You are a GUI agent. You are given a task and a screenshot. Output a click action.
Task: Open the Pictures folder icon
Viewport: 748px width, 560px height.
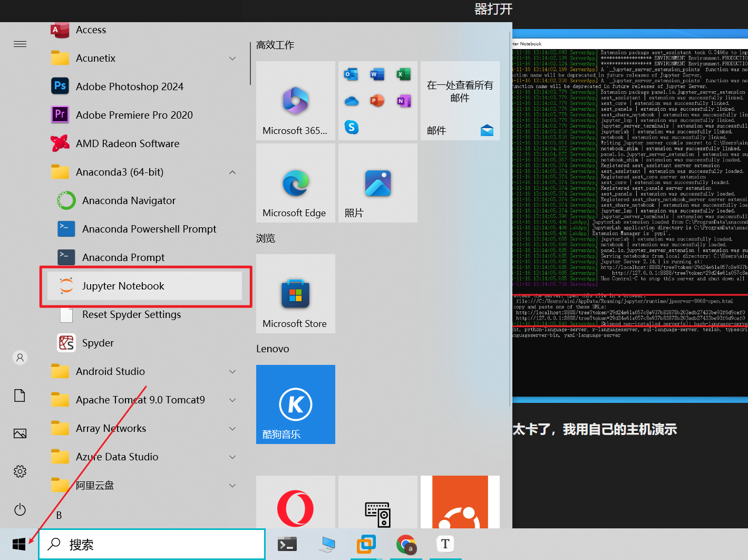tap(20, 433)
